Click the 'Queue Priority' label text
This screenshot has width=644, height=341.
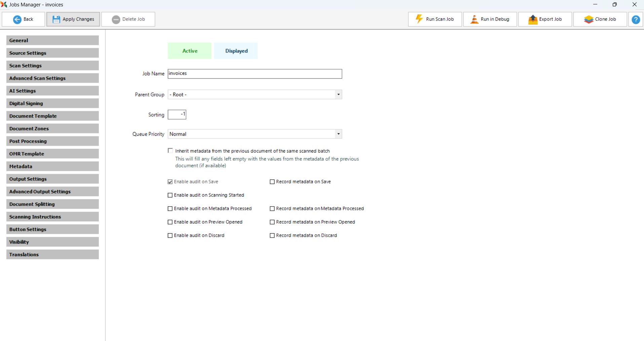pos(148,134)
